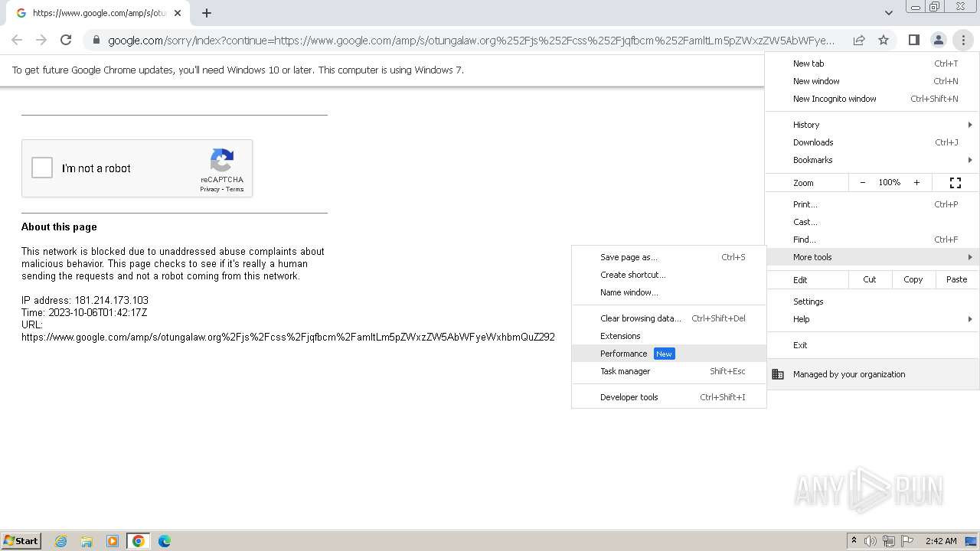Viewport: 980px width, 551px height.
Task: Launch Microsoft Edge from taskbar
Action: coord(165,541)
